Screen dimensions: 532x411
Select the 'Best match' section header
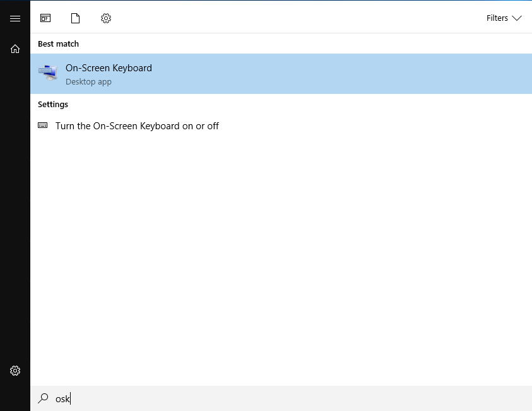(x=58, y=43)
